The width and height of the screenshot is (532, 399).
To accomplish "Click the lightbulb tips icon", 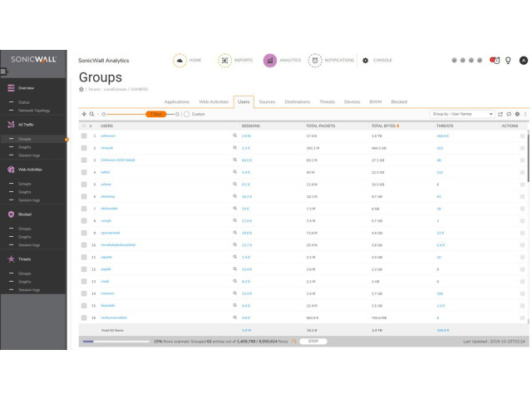I will click(x=508, y=61).
